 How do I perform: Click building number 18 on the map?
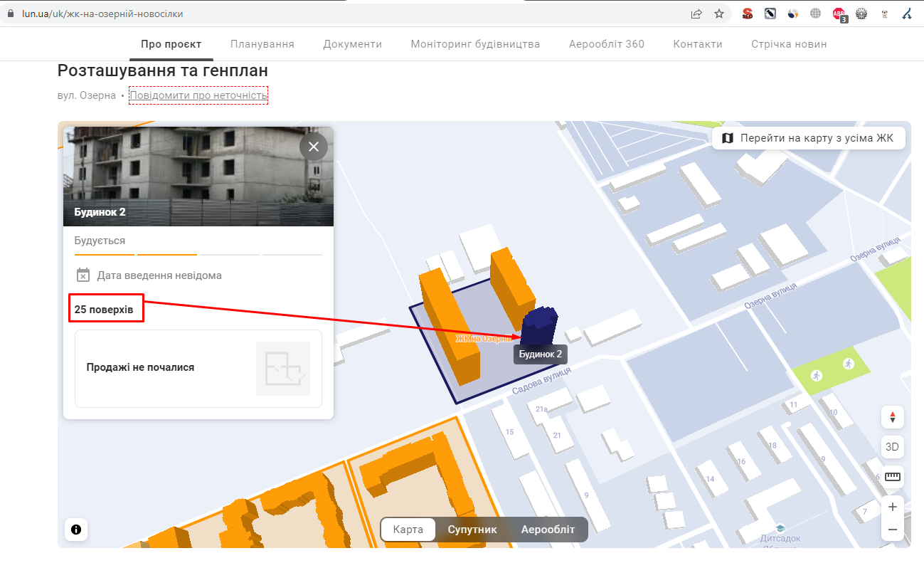tap(772, 446)
